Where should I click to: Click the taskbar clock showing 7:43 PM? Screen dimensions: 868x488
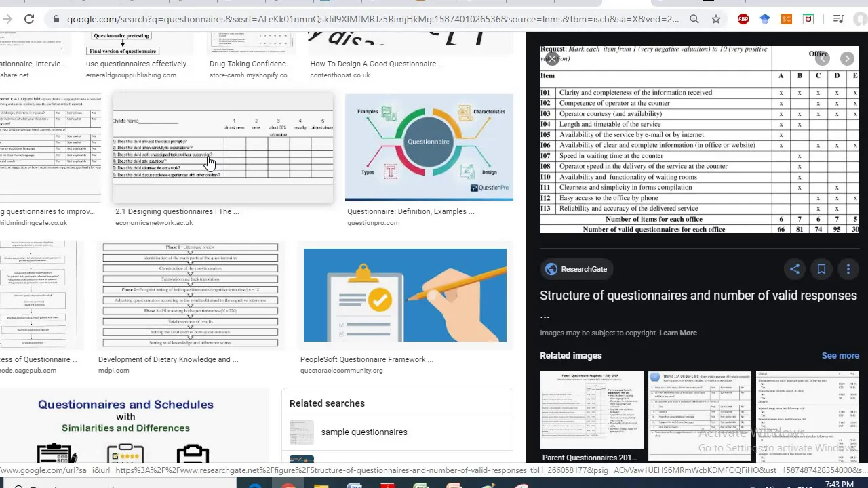pos(840,484)
